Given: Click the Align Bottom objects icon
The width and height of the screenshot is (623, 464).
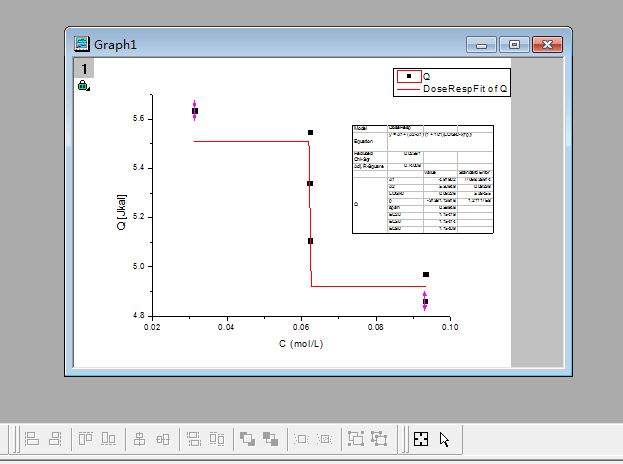Looking at the screenshot, I should click(x=108, y=439).
